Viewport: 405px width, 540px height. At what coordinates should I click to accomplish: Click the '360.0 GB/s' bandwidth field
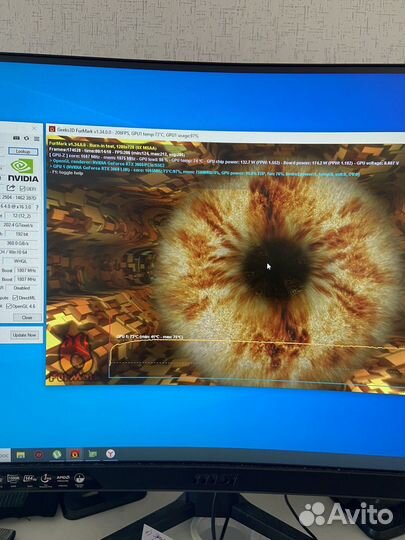pyautogui.click(x=20, y=243)
